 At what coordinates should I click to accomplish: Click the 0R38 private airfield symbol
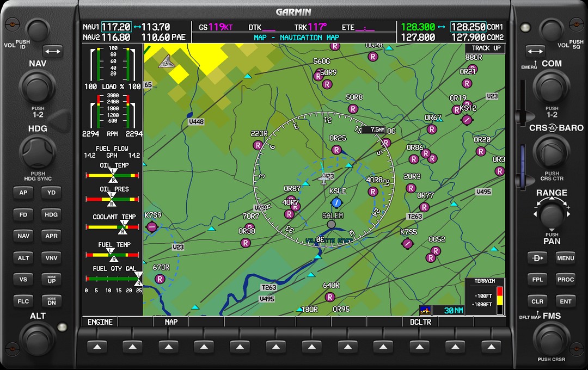pyautogui.click(x=245, y=243)
